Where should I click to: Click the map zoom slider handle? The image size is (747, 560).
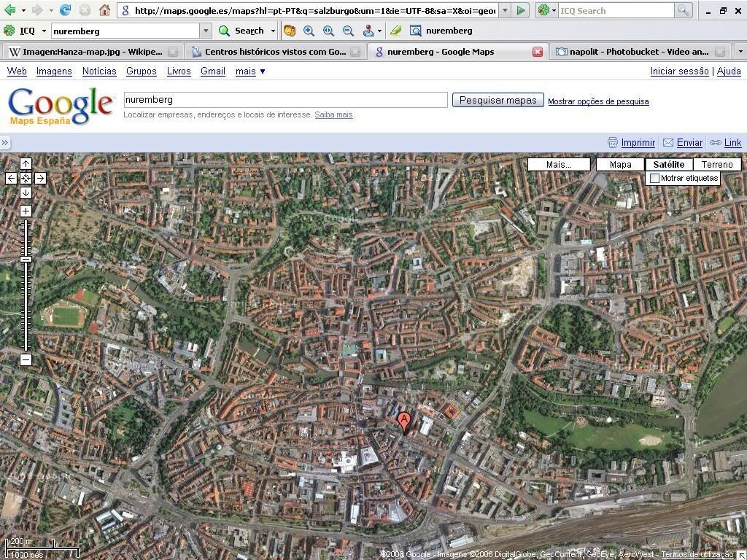[26, 259]
